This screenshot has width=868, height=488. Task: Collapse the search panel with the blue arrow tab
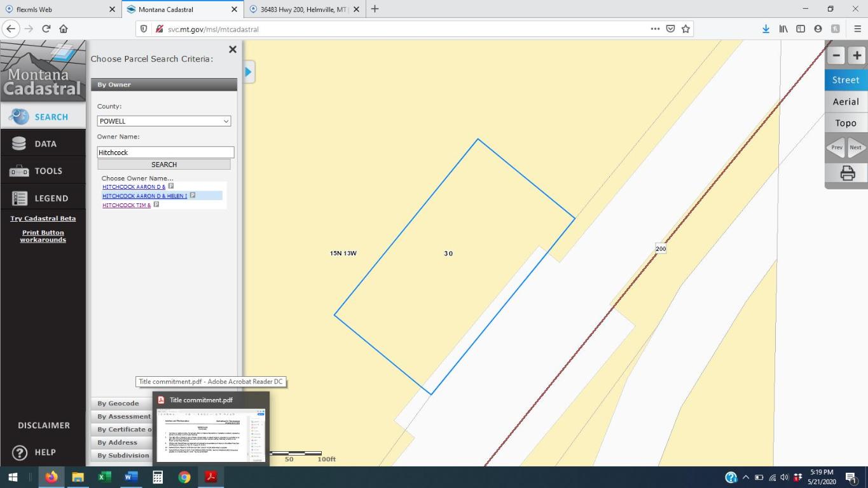coord(248,72)
